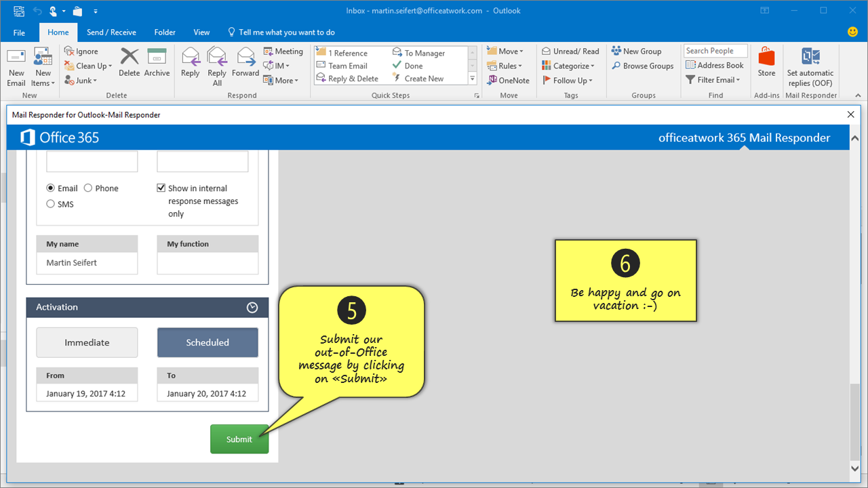Image resolution: width=868 pixels, height=488 pixels.
Task: Switch to the View tab
Action: (x=201, y=33)
